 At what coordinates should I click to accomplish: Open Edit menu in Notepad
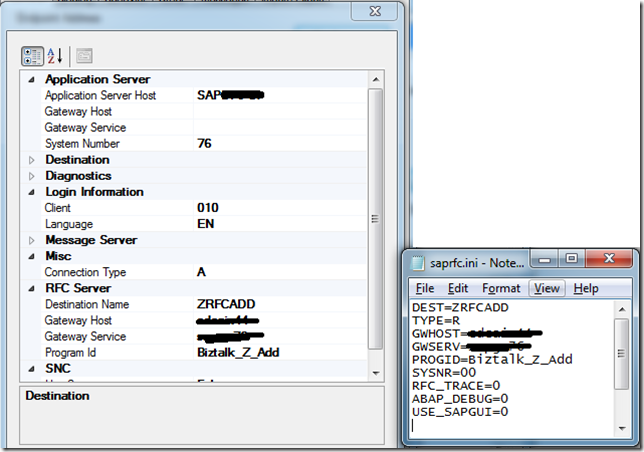(458, 289)
